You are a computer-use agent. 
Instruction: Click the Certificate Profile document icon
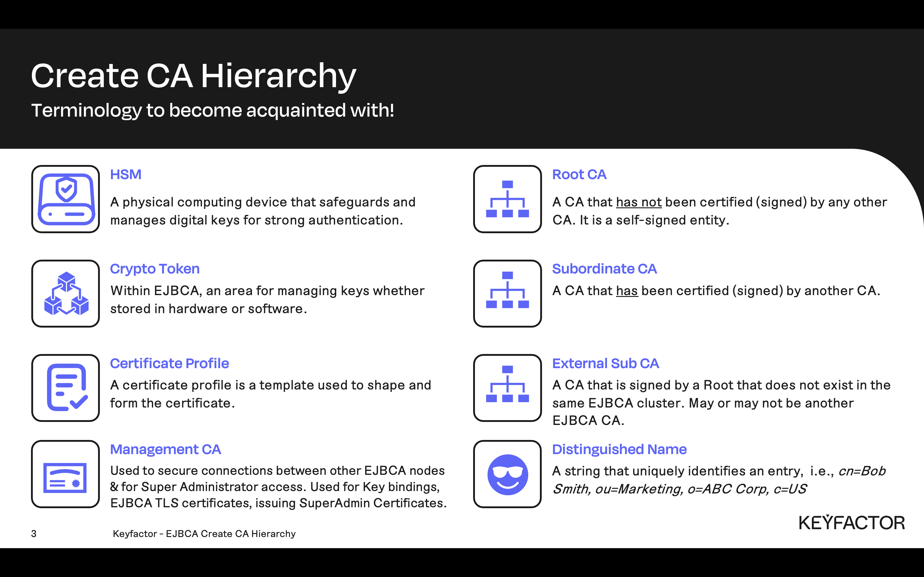pos(66,388)
